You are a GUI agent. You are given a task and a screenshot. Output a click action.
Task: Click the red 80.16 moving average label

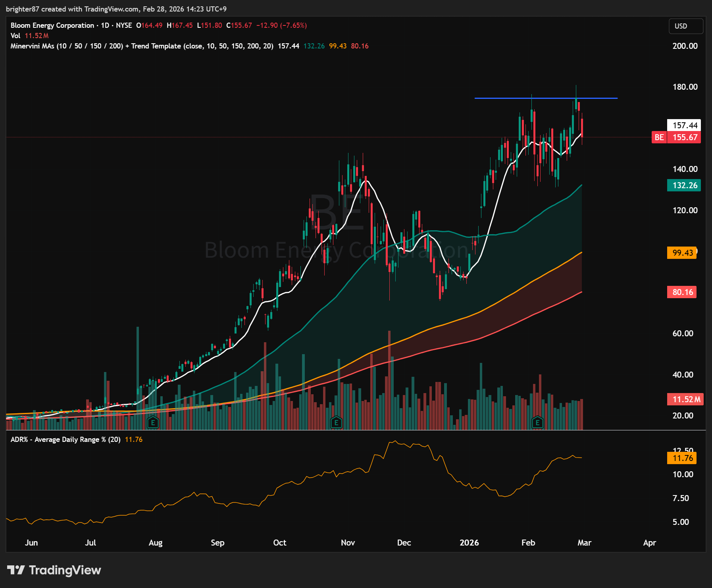click(682, 292)
